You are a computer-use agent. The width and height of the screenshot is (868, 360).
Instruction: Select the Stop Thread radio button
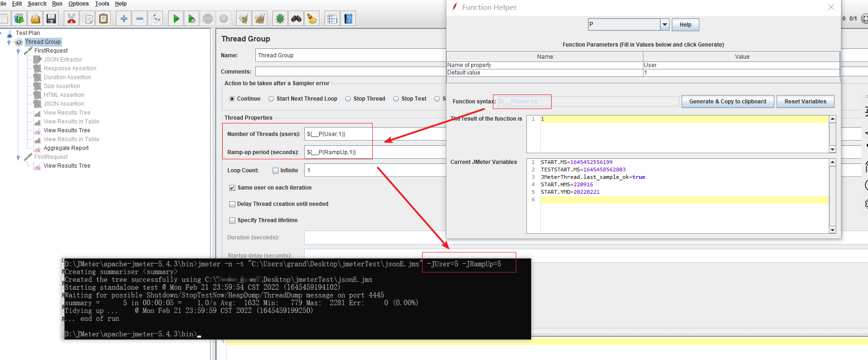[x=348, y=99]
